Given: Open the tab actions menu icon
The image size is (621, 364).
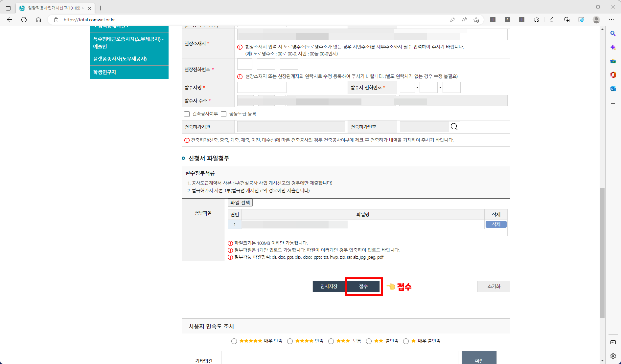Looking at the screenshot, I should [8, 8].
